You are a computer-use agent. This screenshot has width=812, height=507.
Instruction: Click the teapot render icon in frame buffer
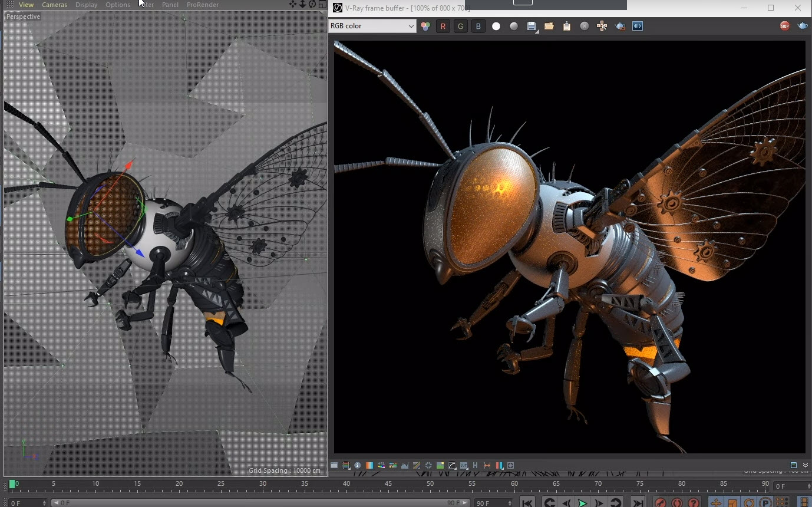(803, 26)
